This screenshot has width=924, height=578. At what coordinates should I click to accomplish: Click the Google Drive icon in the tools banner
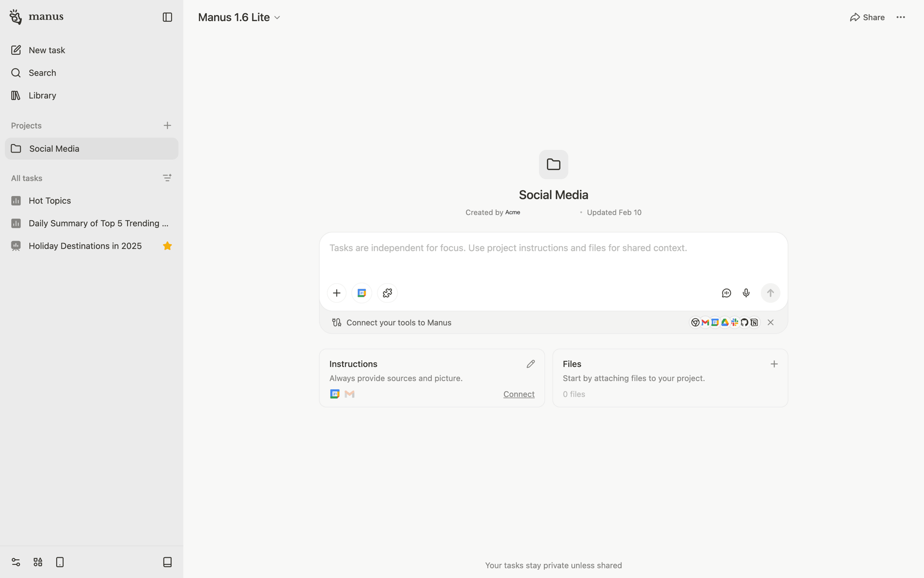click(725, 323)
